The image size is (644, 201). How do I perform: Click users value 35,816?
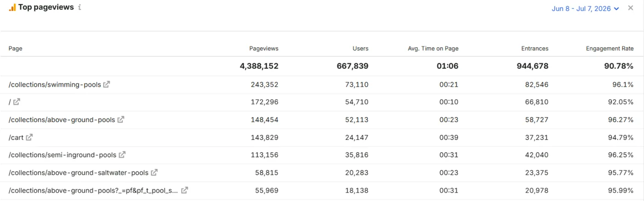(357, 155)
